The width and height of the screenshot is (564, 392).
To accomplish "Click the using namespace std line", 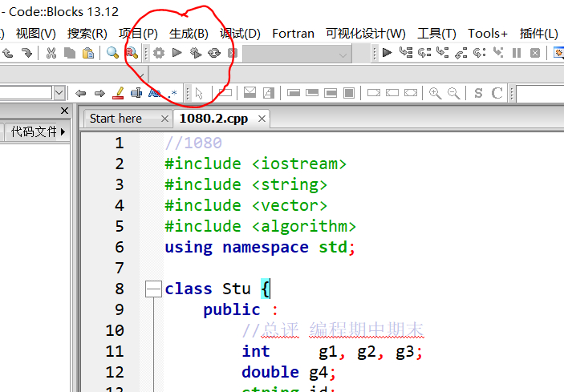I will tap(260, 248).
